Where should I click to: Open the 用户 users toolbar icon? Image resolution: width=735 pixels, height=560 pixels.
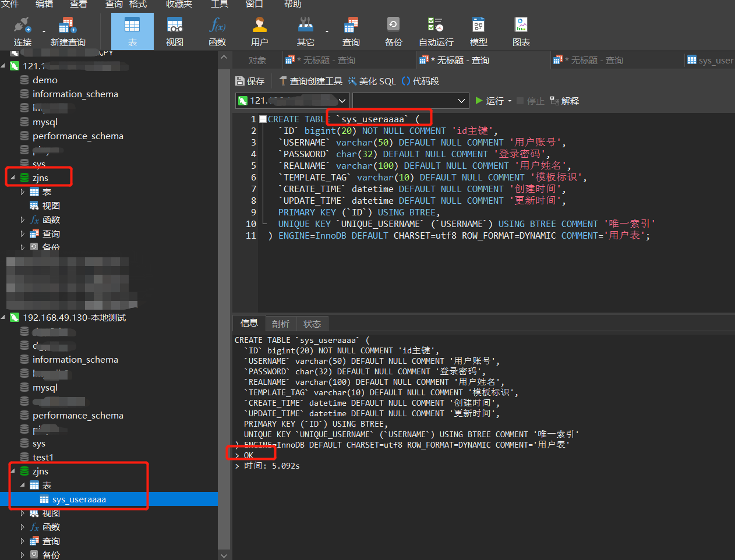click(260, 31)
